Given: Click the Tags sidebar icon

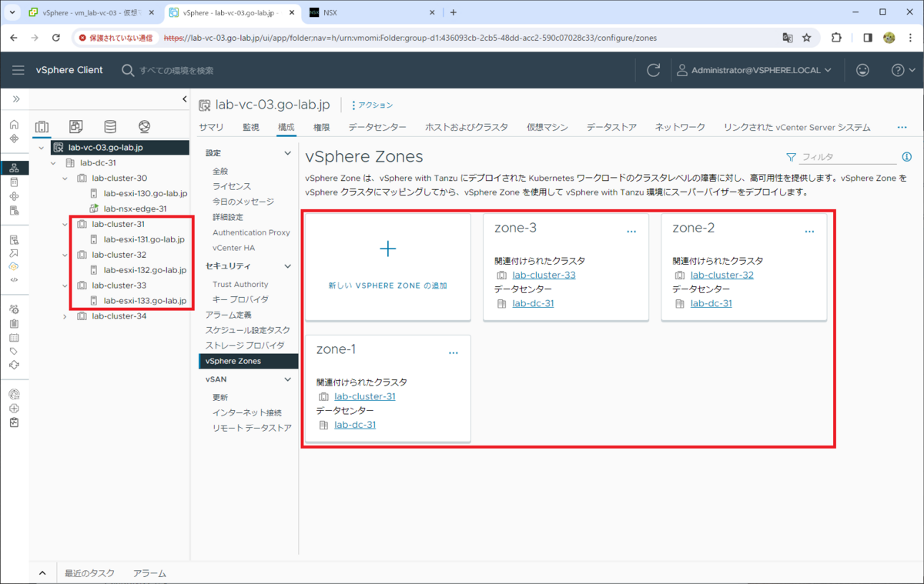Looking at the screenshot, I should point(14,352).
